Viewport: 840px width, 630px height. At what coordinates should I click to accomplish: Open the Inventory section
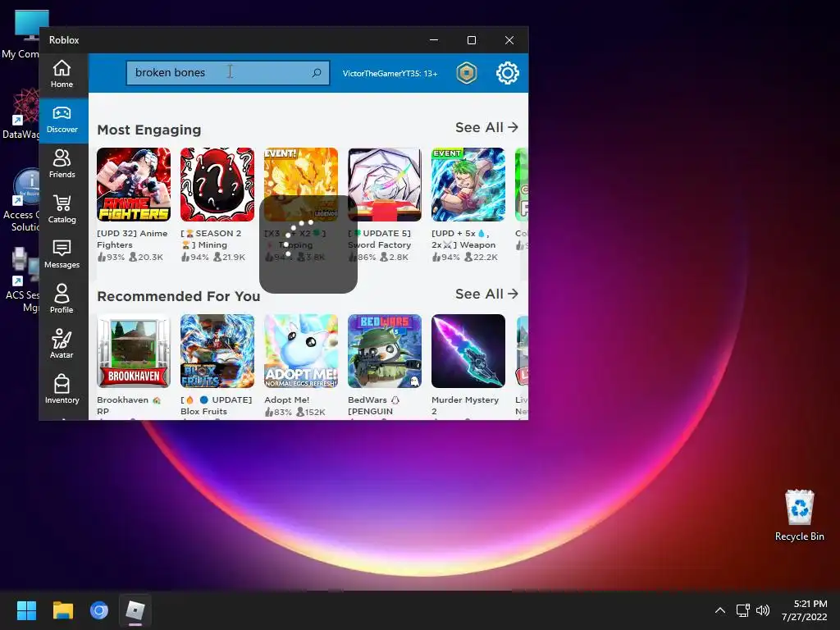pos(62,389)
